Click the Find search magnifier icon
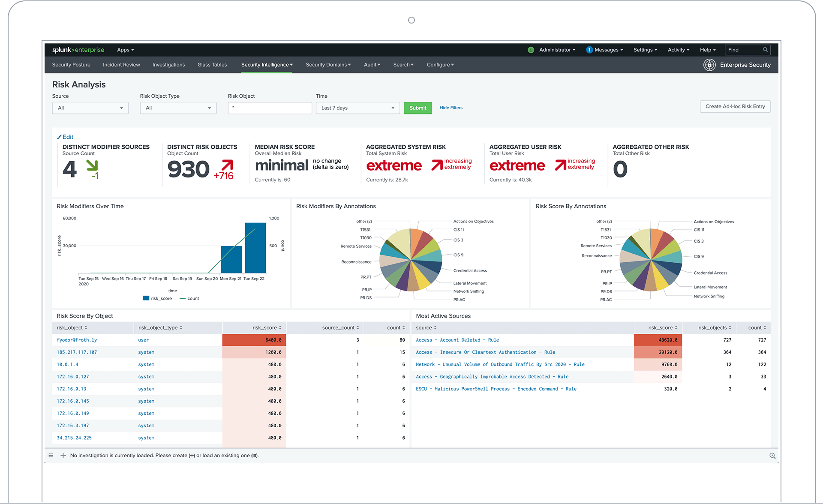823x504 pixels. (765, 50)
